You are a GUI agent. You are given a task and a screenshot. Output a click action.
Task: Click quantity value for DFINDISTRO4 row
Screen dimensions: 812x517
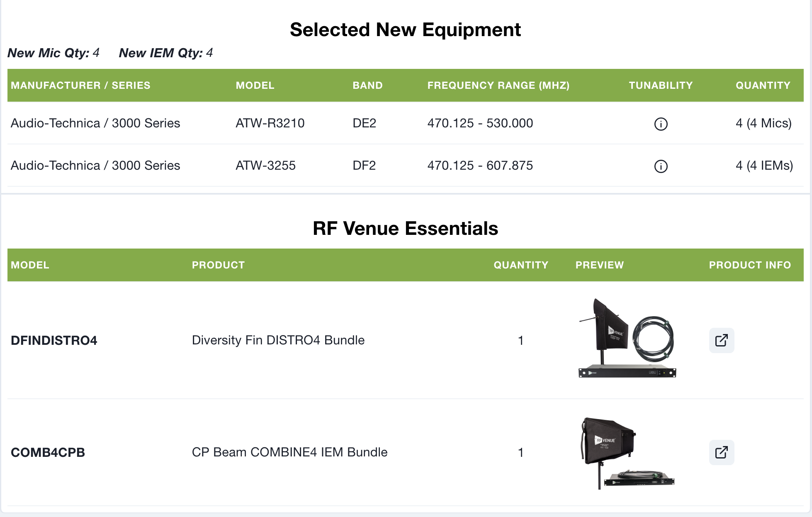(x=520, y=341)
